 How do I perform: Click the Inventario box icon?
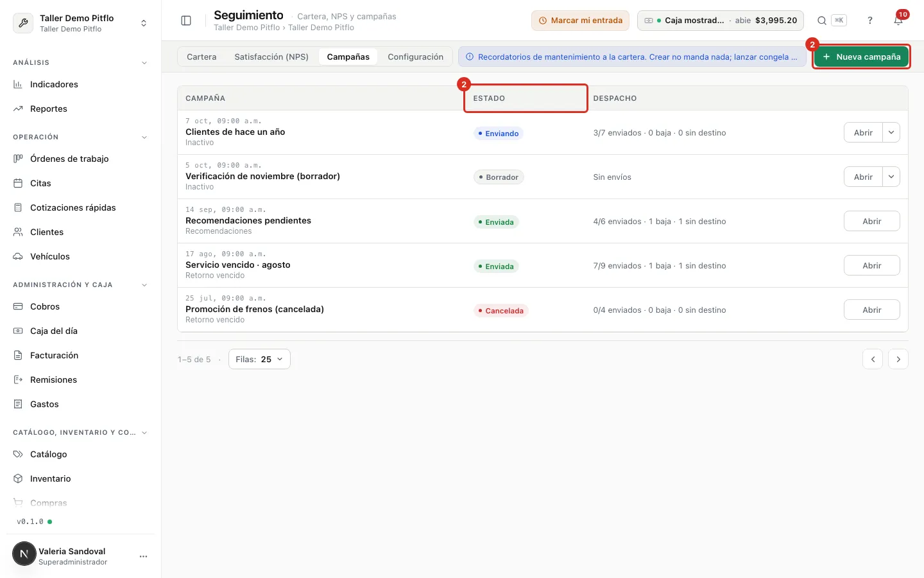point(18,478)
